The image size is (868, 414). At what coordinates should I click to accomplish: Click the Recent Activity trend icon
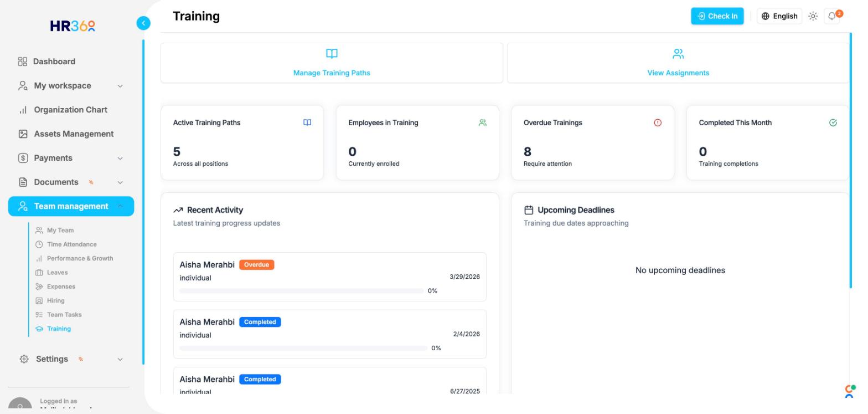pos(178,210)
